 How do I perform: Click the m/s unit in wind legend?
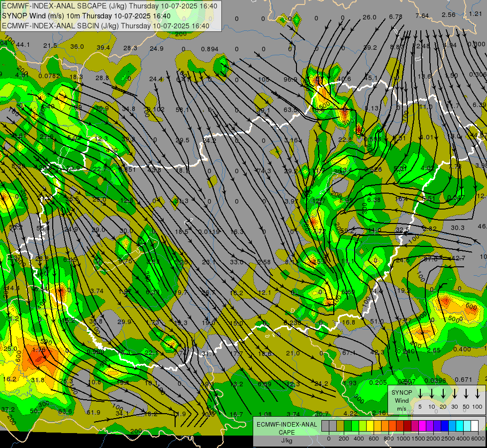click(x=401, y=409)
